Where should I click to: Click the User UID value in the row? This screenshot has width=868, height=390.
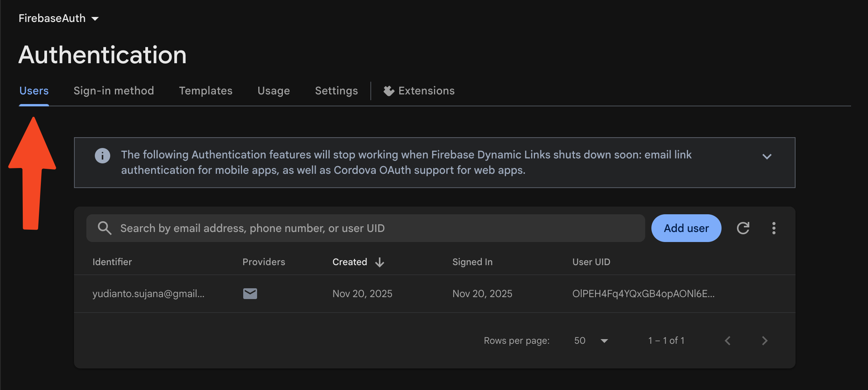pos(643,294)
